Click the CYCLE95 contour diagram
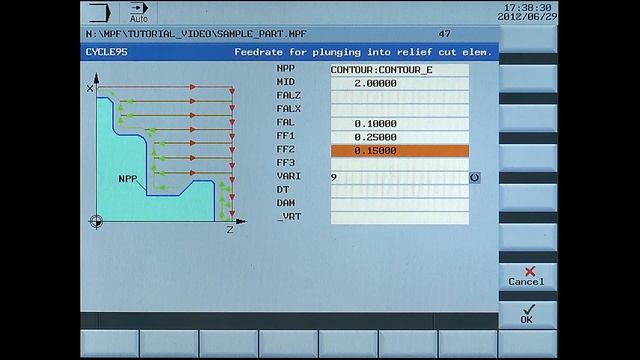The width and height of the screenshot is (640, 360). click(x=167, y=152)
